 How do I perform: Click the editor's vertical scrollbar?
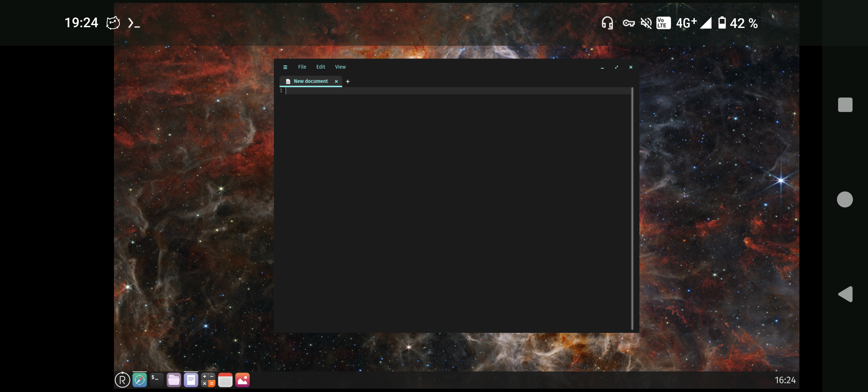click(632, 209)
